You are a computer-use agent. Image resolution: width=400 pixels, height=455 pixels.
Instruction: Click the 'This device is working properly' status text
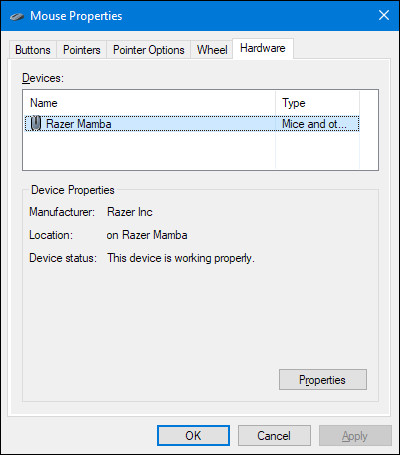(x=181, y=258)
